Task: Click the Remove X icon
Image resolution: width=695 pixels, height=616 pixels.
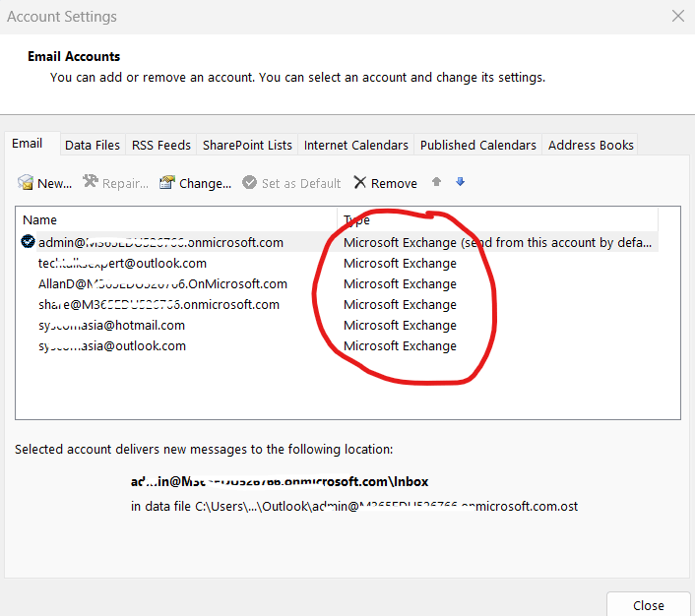Action: point(360,182)
